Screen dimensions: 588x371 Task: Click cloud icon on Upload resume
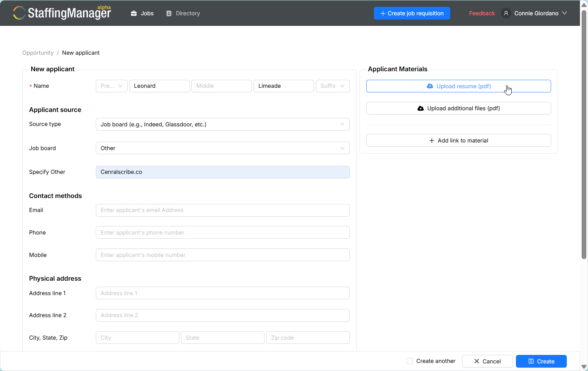430,86
